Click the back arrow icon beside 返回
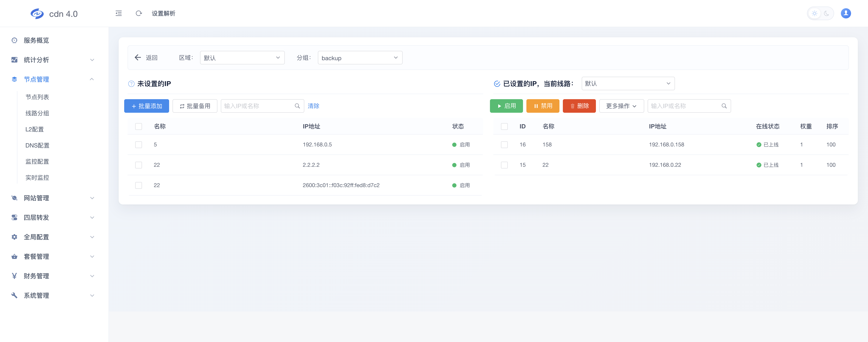Image resolution: width=868 pixels, height=342 pixels. (138, 58)
